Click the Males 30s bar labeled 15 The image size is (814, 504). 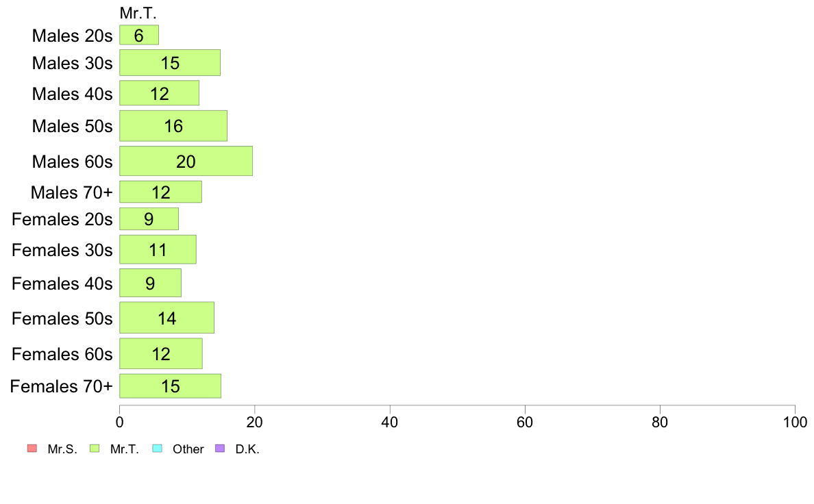point(170,63)
